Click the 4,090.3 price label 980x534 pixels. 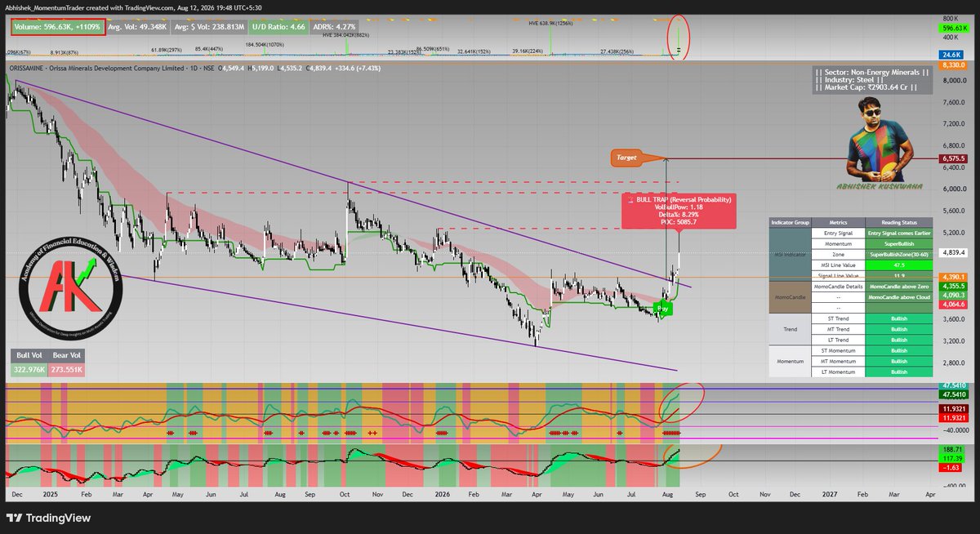tap(953, 296)
